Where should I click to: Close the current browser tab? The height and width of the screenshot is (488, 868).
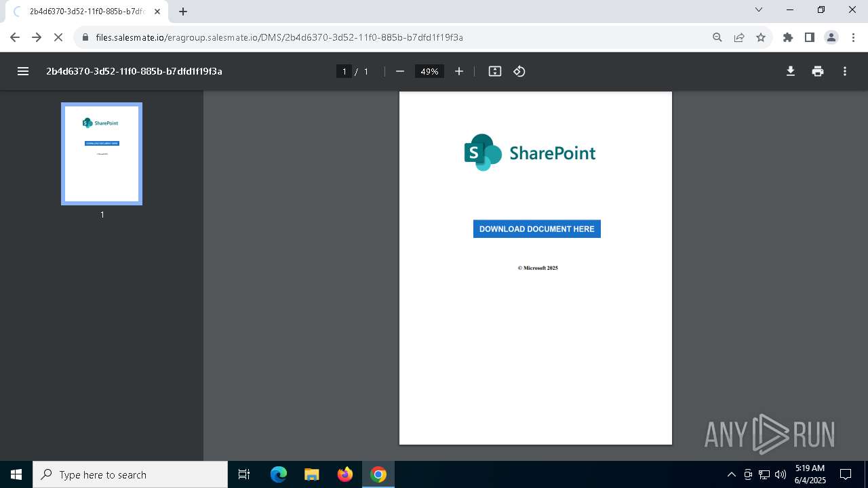point(157,12)
